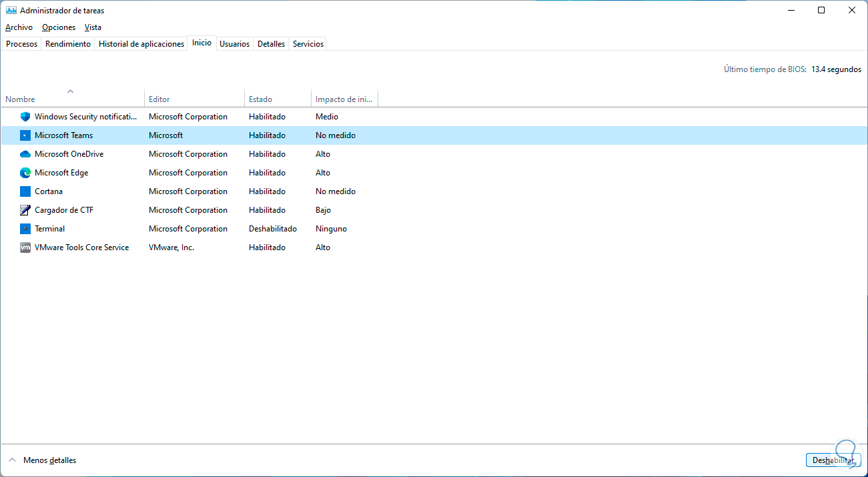This screenshot has height=477, width=868.
Task: Click the Alto impact for VMware Tools
Action: pos(323,248)
